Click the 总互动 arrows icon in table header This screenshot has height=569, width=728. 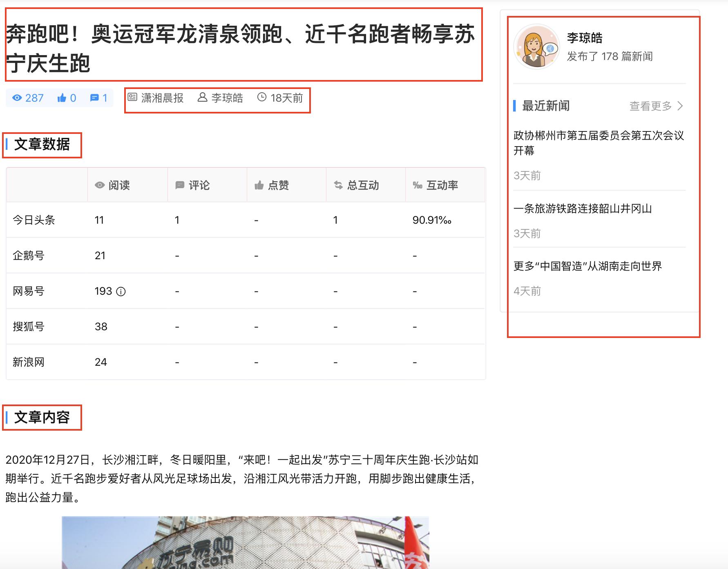(x=337, y=185)
